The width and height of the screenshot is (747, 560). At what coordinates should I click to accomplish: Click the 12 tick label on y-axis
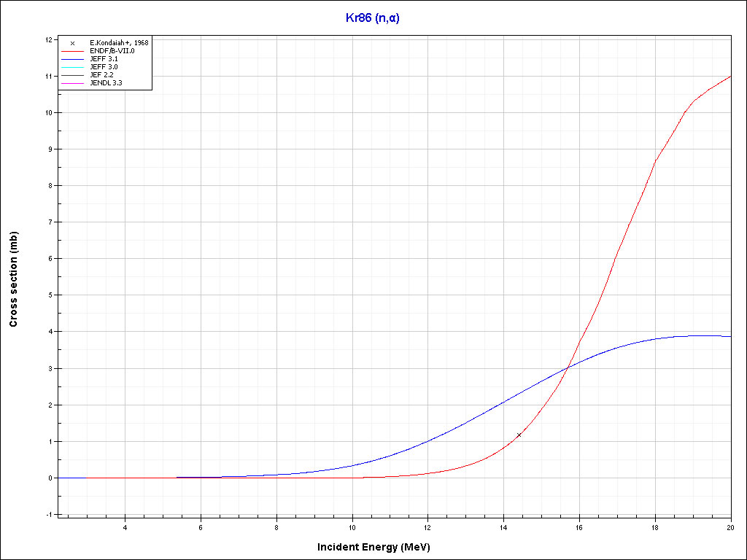[x=48, y=39]
